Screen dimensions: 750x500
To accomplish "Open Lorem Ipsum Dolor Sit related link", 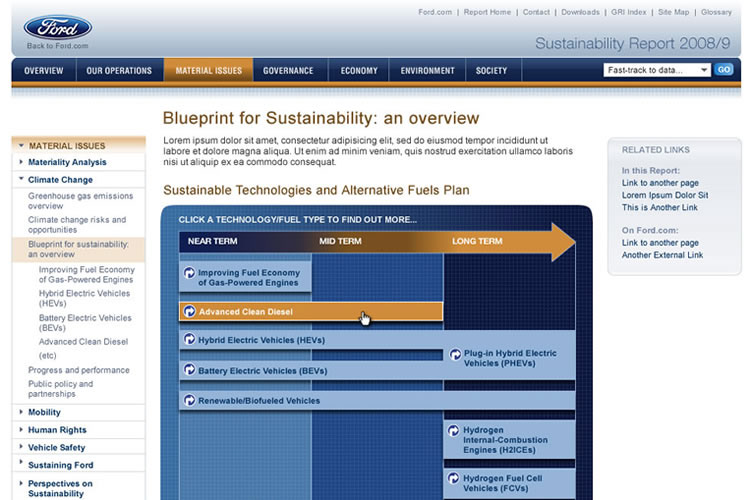I will pos(665,195).
